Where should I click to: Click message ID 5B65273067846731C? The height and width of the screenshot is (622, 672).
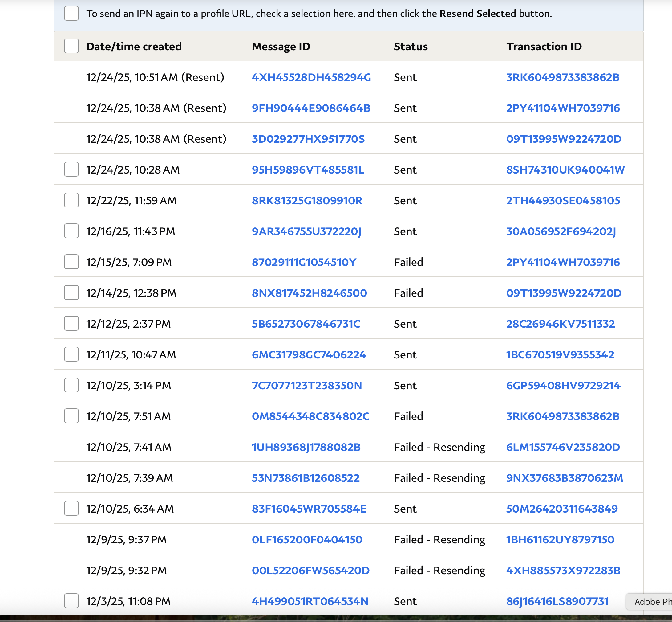coord(306,324)
